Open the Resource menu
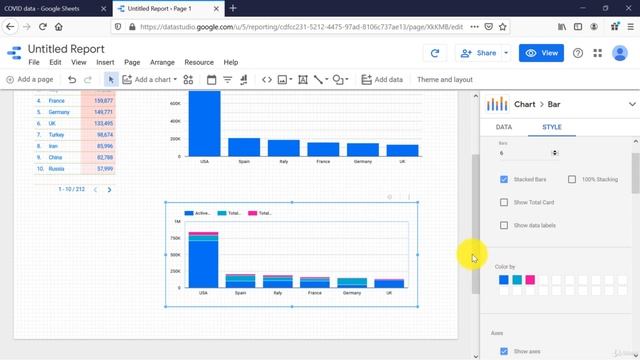The image size is (640, 360). click(199, 62)
